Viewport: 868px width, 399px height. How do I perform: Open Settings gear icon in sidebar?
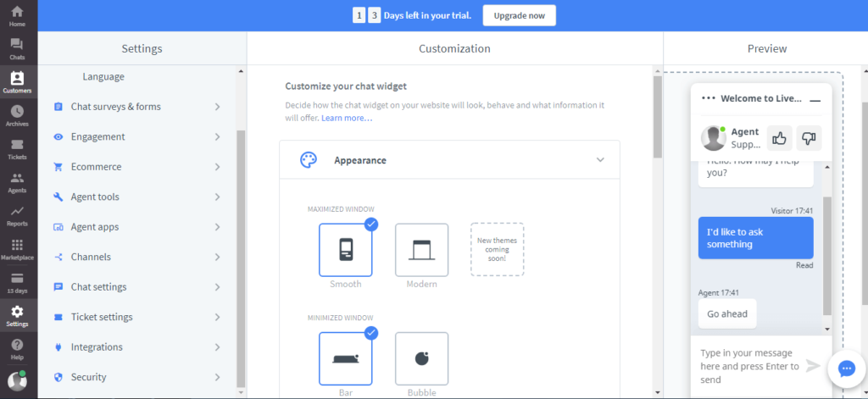point(17,311)
